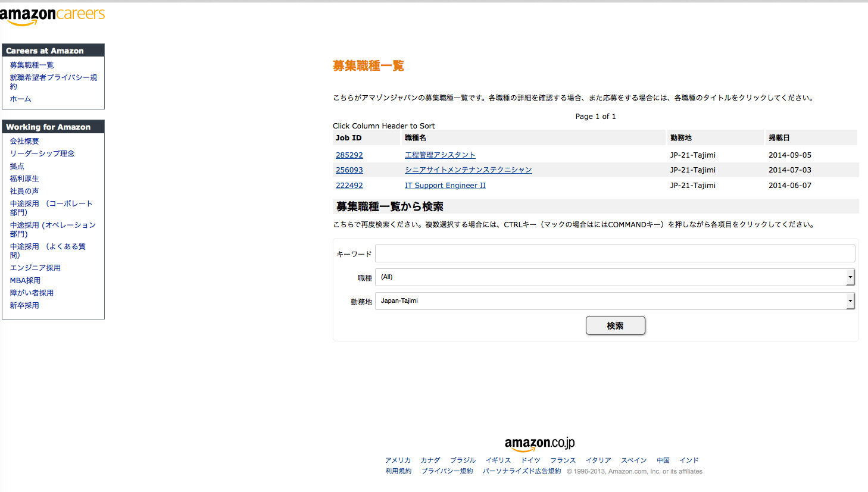The width and height of the screenshot is (868, 492).
Task: Open job ID 222492
Action: point(349,185)
